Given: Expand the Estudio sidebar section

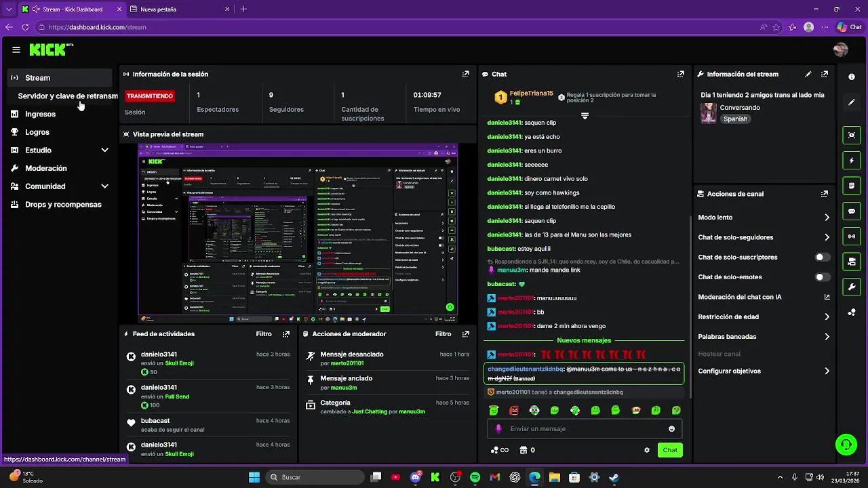Looking at the screenshot, I should click(104, 150).
